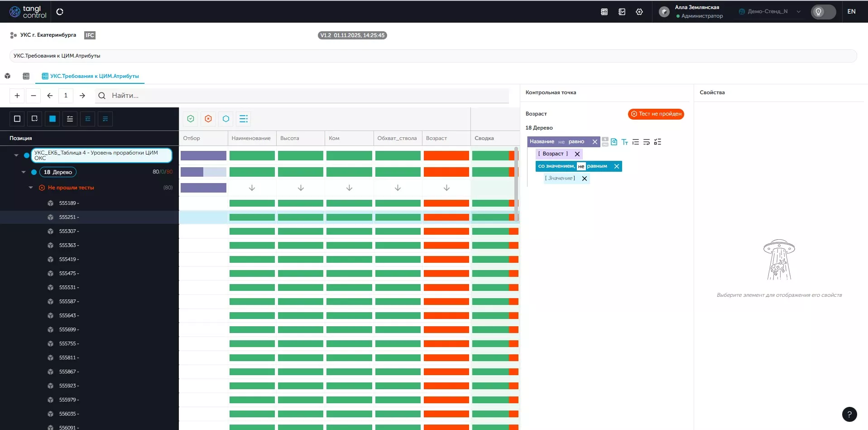Screen dimensions: 868x430
Task: Open the settings gear in top bar
Action: (x=639, y=12)
